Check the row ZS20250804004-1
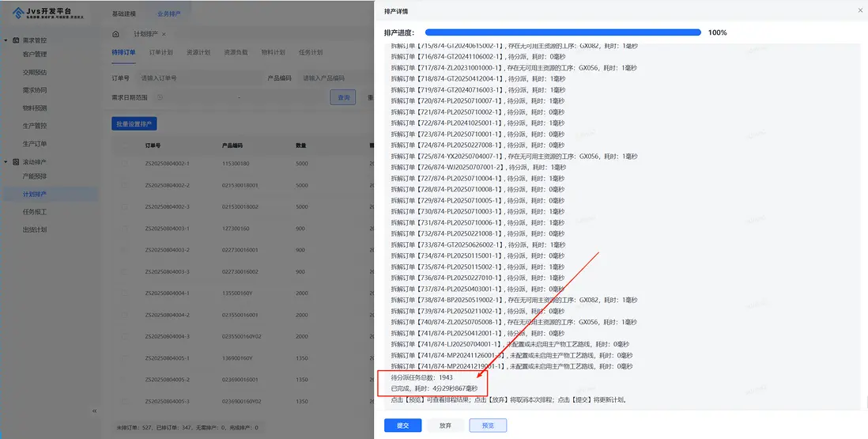 (124, 293)
